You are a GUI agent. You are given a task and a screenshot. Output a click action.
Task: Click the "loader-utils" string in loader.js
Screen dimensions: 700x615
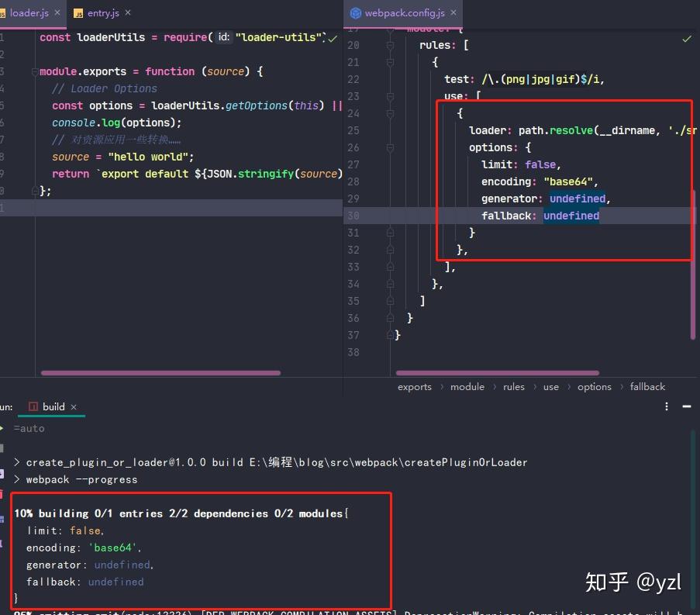278,37
